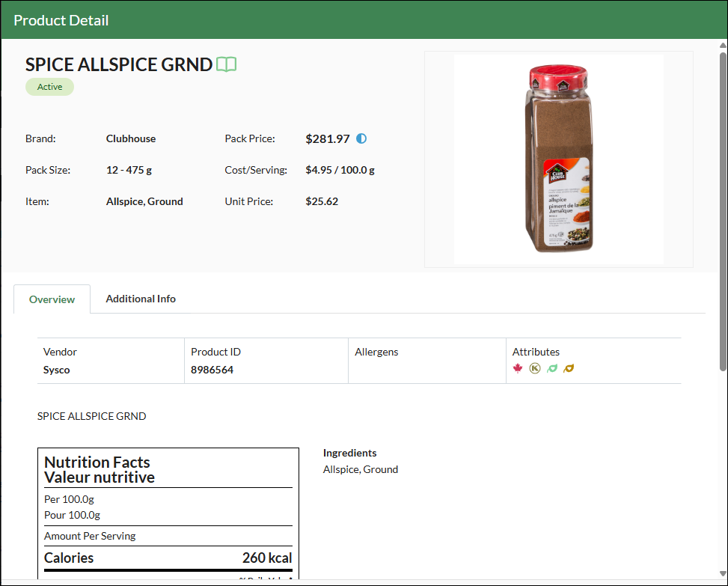Click the allspice jar product image
Image resolution: width=728 pixels, height=586 pixels.
click(559, 159)
